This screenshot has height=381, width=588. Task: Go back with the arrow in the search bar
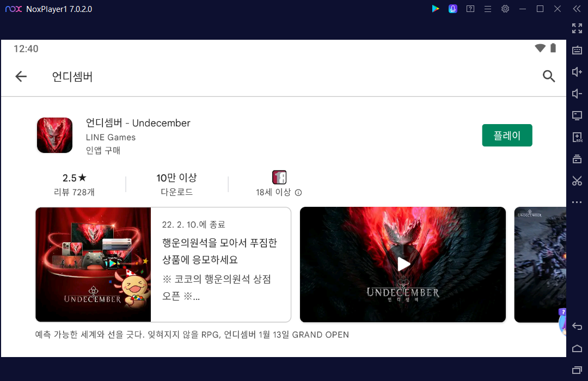[x=21, y=77]
